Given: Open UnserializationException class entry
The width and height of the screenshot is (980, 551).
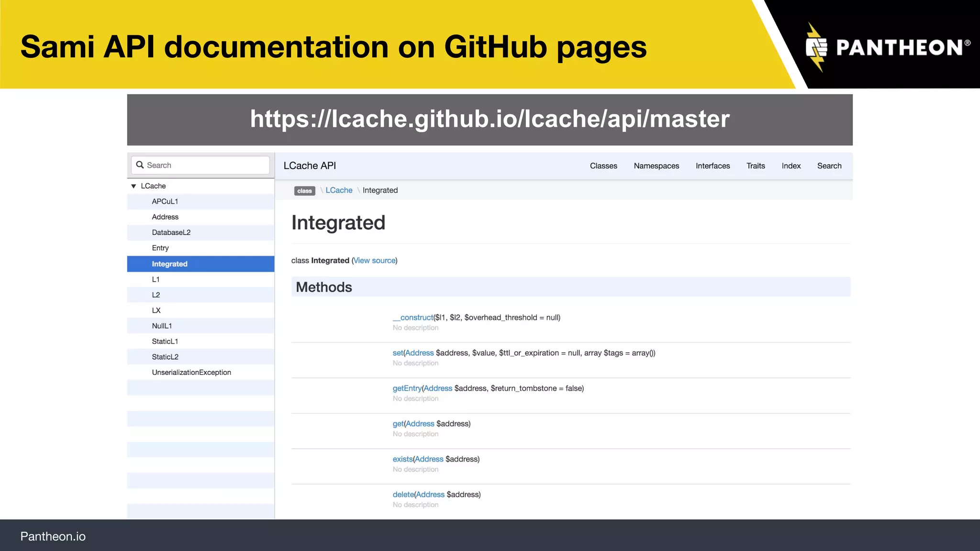Looking at the screenshot, I should (191, 373).
